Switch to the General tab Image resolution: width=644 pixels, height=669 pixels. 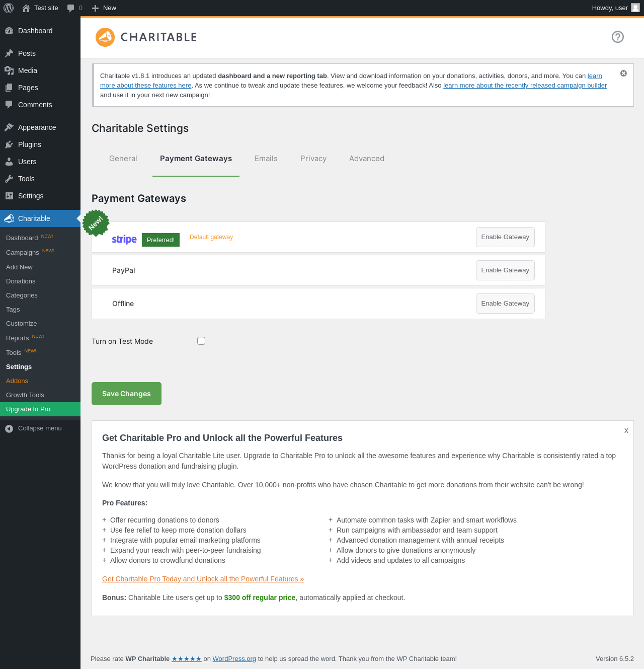click(x=123, y=159)
